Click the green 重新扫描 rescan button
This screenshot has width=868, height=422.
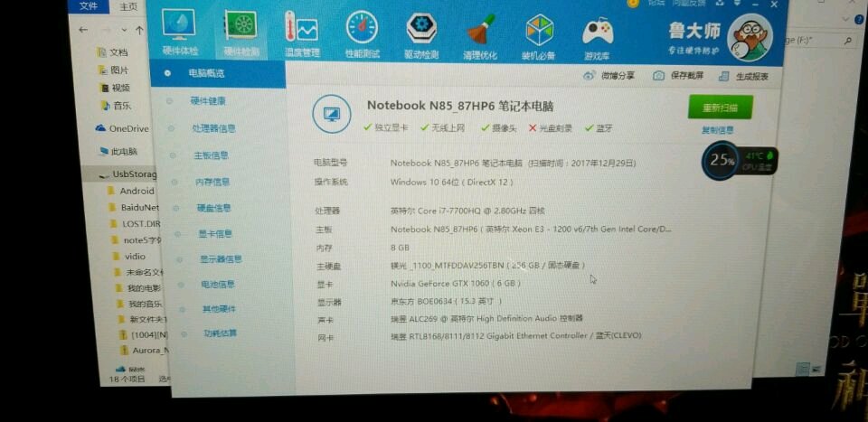[x=720, y=108]
